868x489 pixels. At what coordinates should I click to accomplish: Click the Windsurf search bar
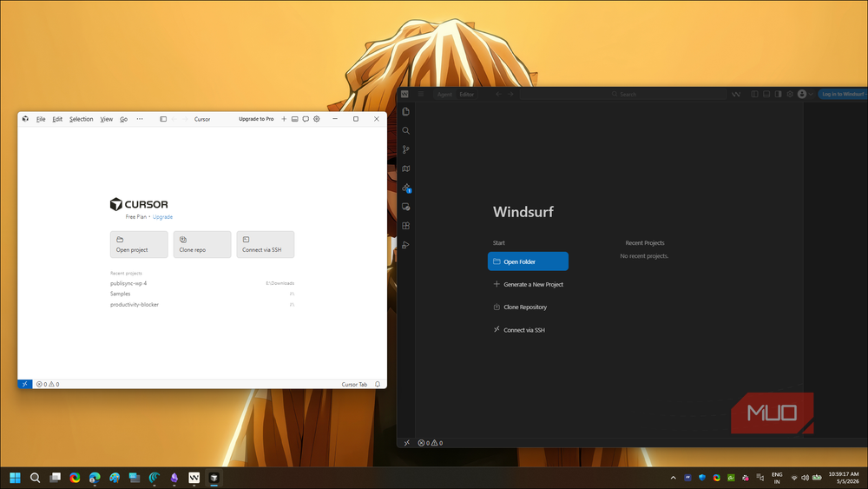(x=623, y=94)
